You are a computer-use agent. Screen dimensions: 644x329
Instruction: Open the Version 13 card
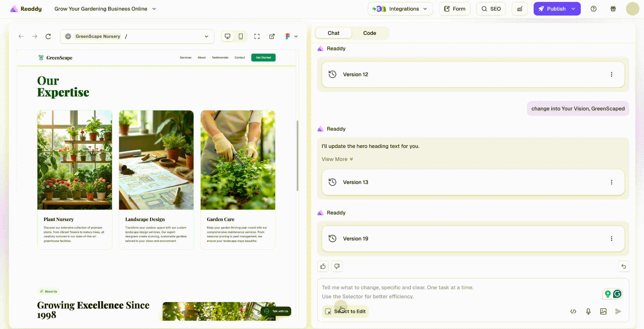pos(473,182)
